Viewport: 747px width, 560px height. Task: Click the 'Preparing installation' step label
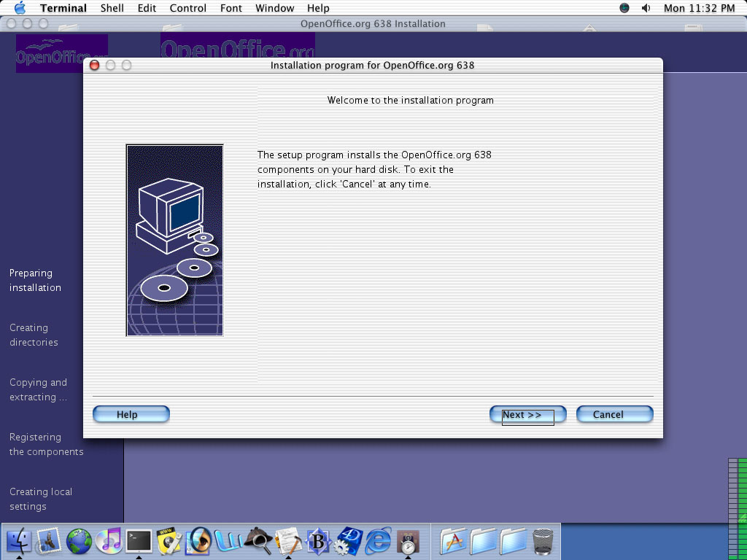pos(35,280)
